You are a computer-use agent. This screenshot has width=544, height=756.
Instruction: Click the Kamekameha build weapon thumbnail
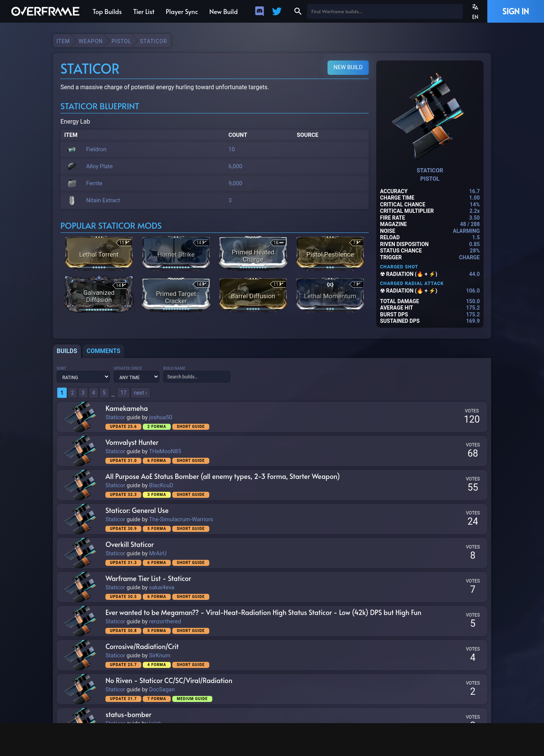point(80,417)
